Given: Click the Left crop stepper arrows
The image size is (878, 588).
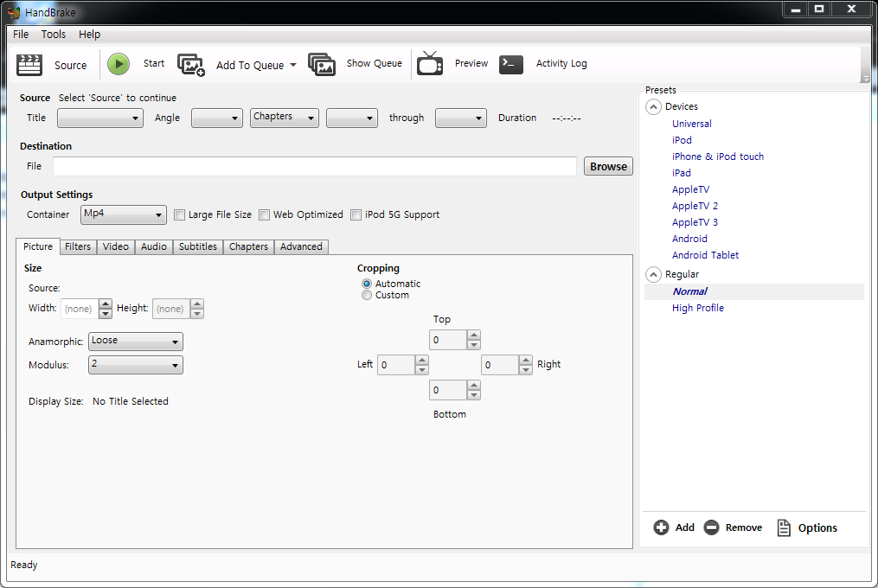Looking at the screenshot, I should [x=421, y=365].
